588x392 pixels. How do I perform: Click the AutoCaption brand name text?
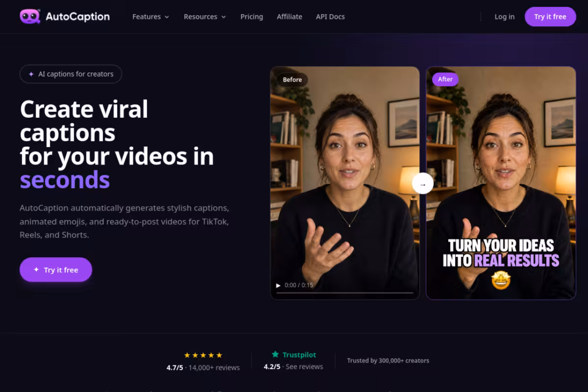(x=77, y=17)
